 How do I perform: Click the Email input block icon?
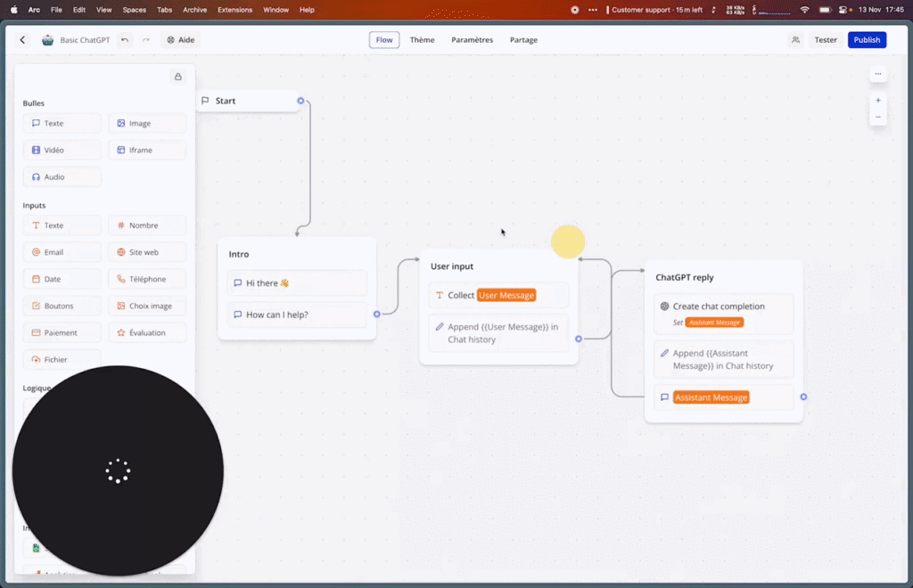tap(36, 252)
